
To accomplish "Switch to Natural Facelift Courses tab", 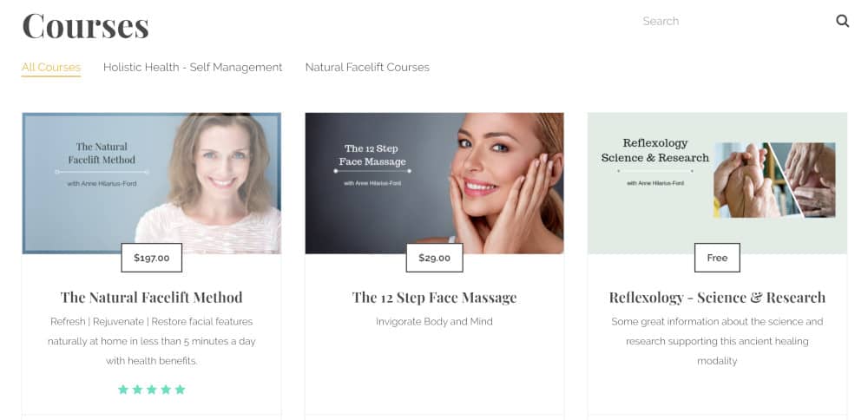I will 367,68.
